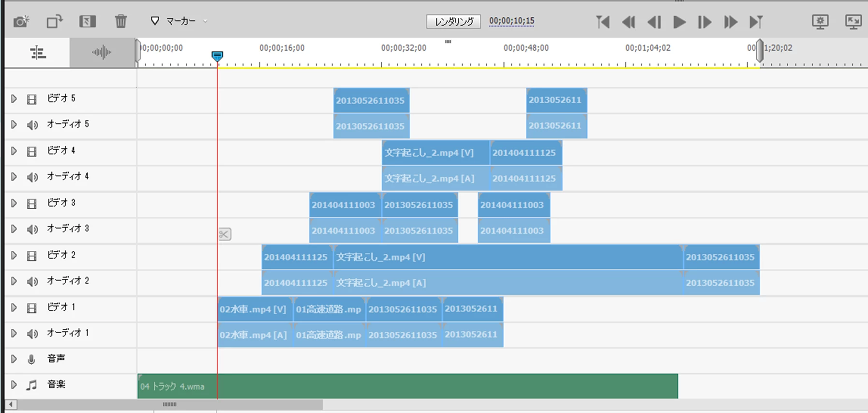Click the scissors split icon at playhead

point(224,234)
